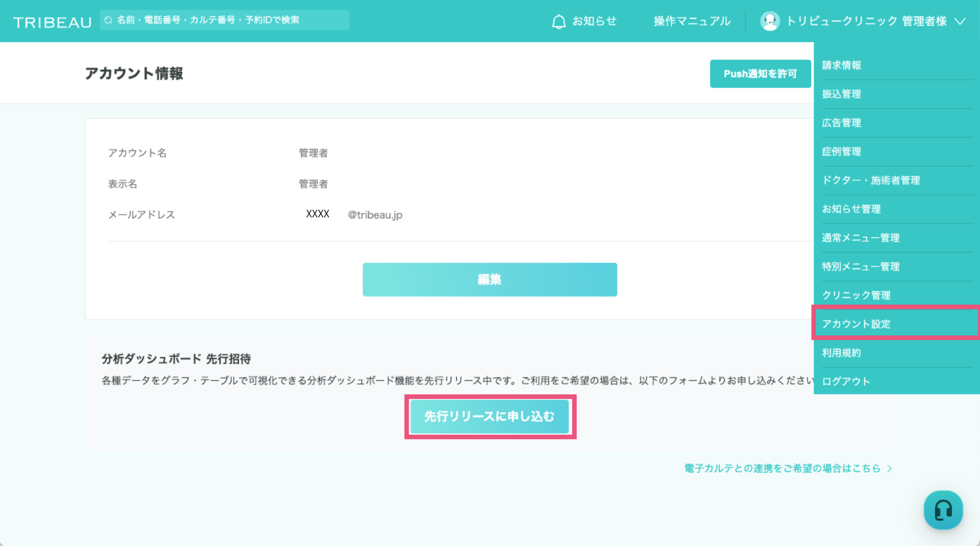Click Push通知を許可 button

tap(760, 74)
